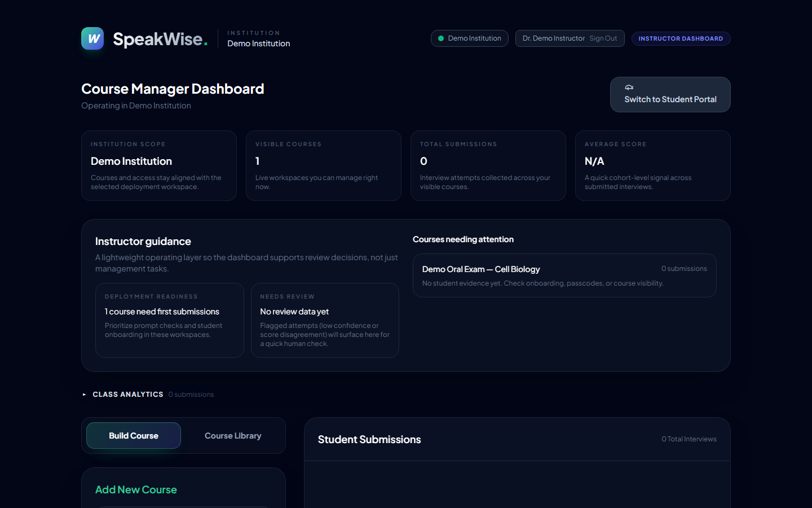This screenshot has height=508, width=812.
Task: Open the Demo Oral Exam — Cell Biology course card
Action: (x=564, y=275)
